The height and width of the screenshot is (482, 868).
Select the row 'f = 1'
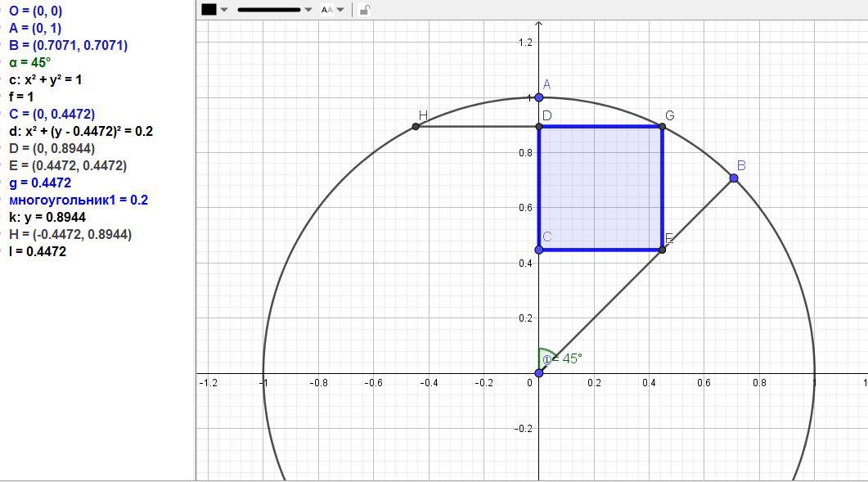(x=21, y=97)
